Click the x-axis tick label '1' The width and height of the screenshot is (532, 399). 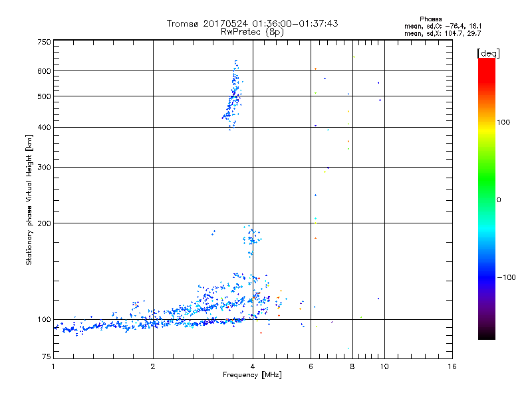[53, 366]
